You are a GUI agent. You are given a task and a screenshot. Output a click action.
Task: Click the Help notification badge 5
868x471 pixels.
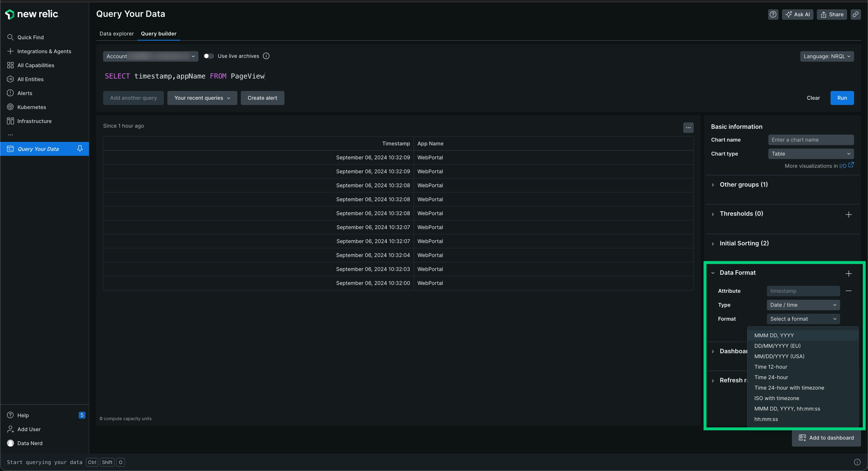[82, 415]
